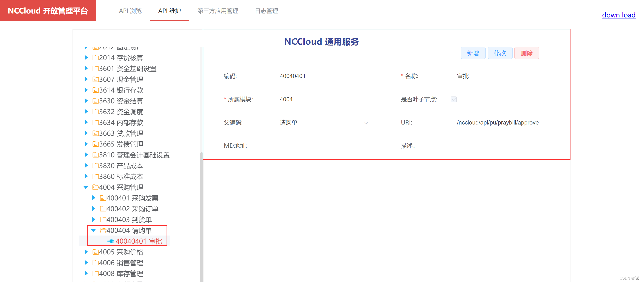Click the tree panel vertical scrollbar
This screenshot has height=282, width=644.
(x=201, y=217)
